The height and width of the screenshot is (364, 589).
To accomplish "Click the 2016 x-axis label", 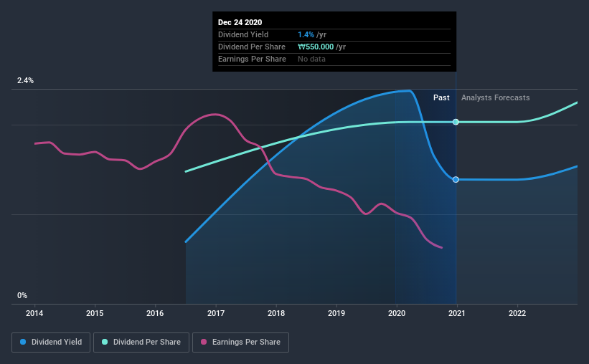I will (155, 313).
